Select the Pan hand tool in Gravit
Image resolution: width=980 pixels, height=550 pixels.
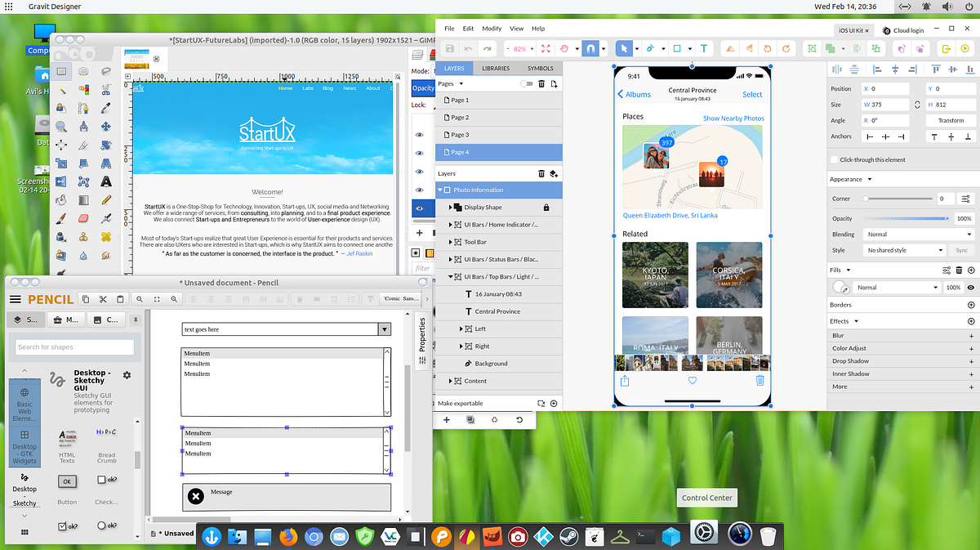(564, 49)
